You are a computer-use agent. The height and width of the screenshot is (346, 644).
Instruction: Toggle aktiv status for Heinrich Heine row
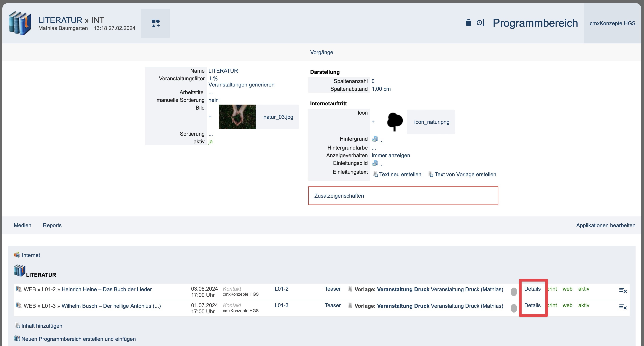(584, 289)
